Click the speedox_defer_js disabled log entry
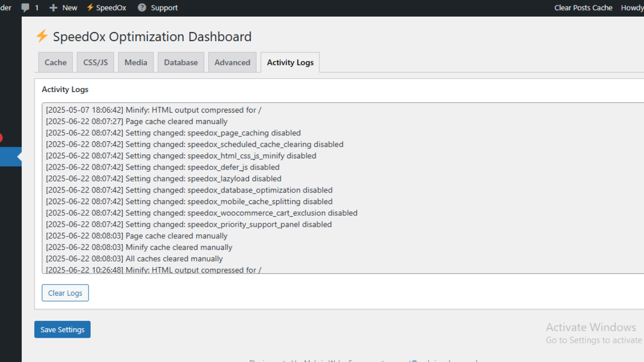 (x=163, y=167)
